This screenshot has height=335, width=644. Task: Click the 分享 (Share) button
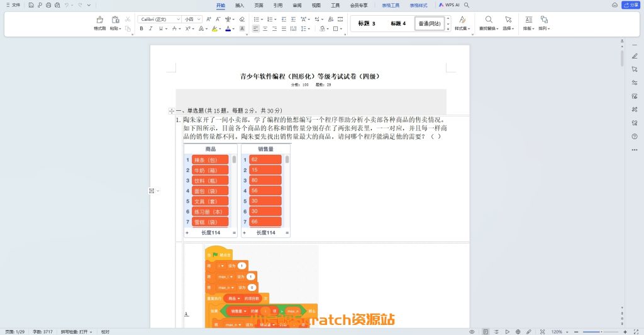[x=630, y=5]
